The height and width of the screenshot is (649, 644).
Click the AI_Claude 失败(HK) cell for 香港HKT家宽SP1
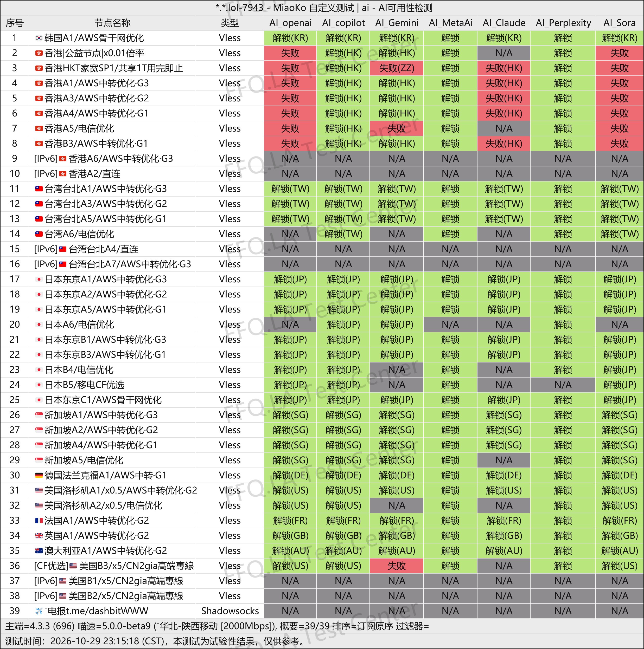(x=503, y=68)
